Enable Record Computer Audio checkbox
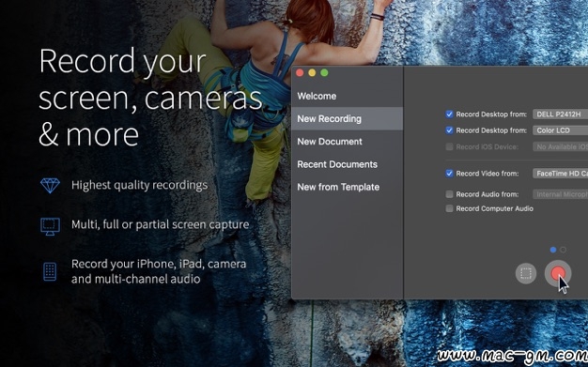This screenshot has width=588, height=367. coord(449,208)
